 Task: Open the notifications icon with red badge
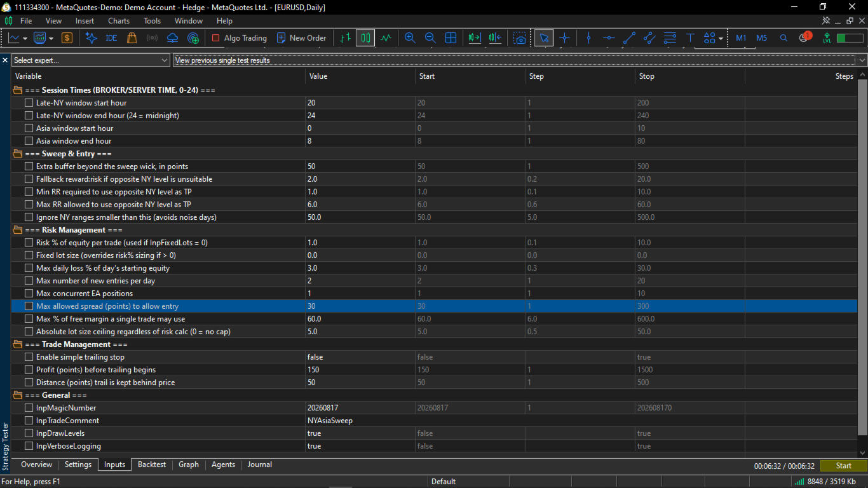804,37
